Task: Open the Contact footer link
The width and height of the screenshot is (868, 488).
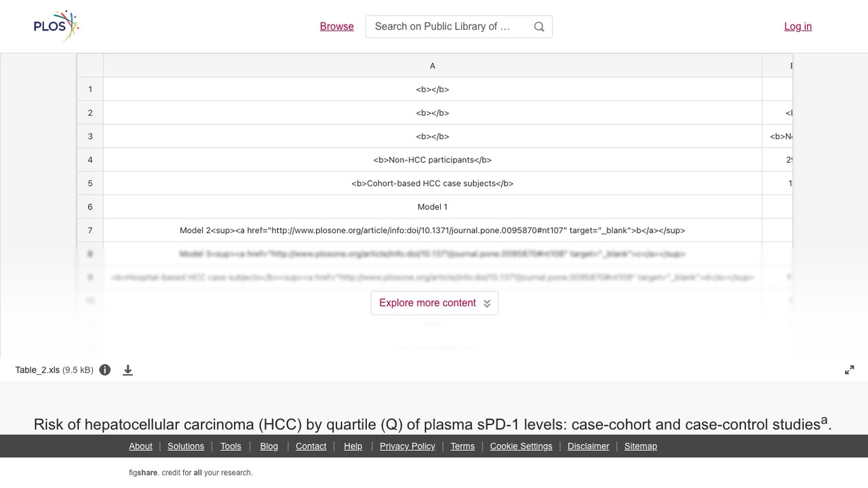Action: [311, 446]
